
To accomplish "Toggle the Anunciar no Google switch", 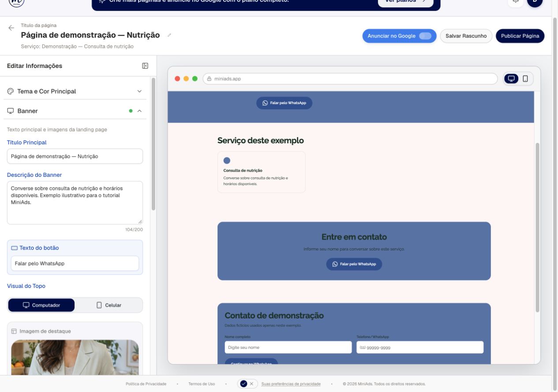I will [x=425, y=36].
